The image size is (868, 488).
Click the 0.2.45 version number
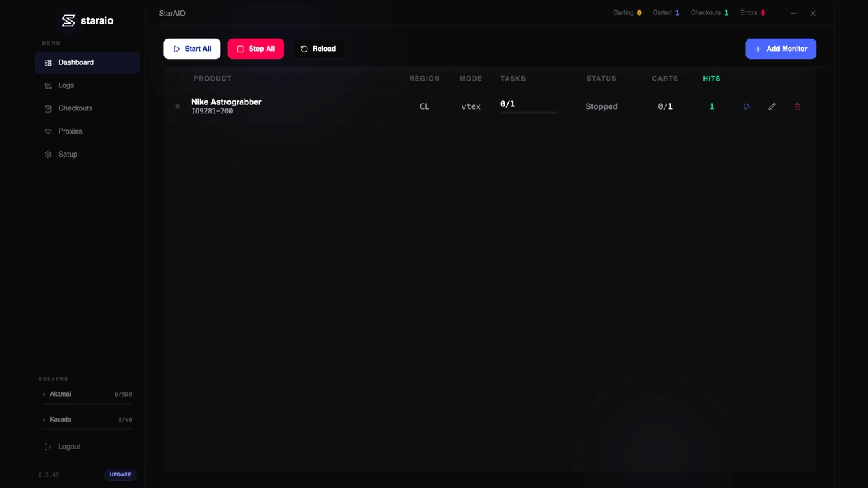pos(49,475)
